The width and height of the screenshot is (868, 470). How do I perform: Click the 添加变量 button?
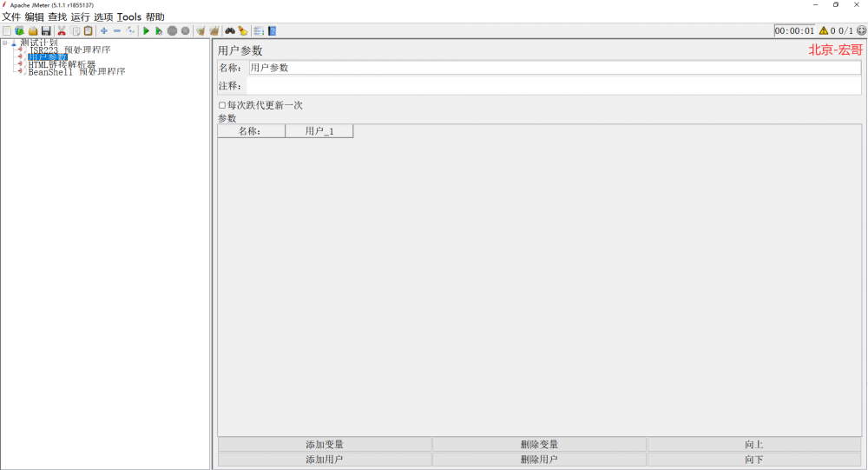coord(325,445)
